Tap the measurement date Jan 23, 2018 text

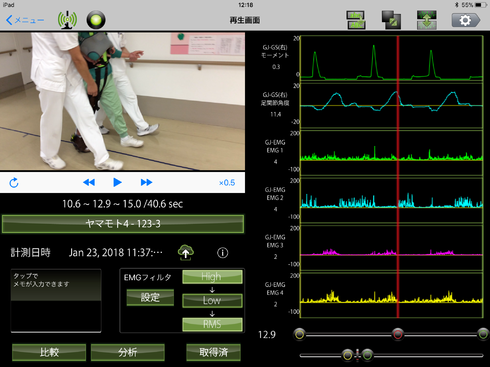tap(116, 253)
